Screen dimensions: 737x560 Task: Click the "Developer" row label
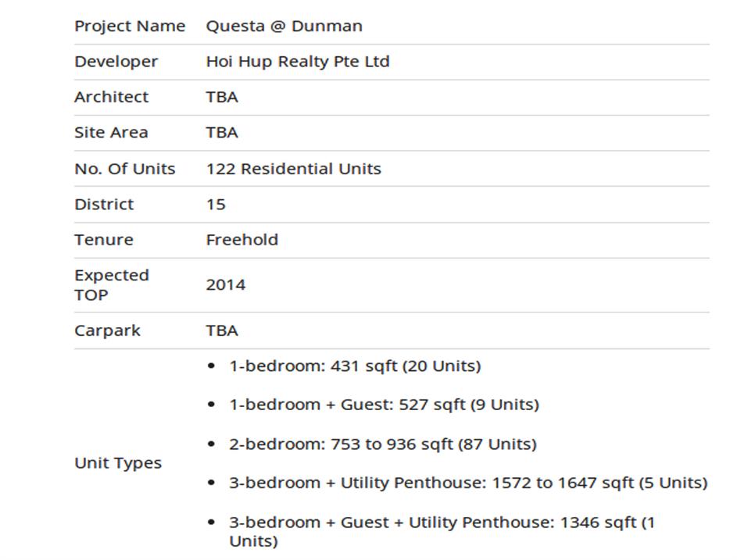tap(116, 62)
